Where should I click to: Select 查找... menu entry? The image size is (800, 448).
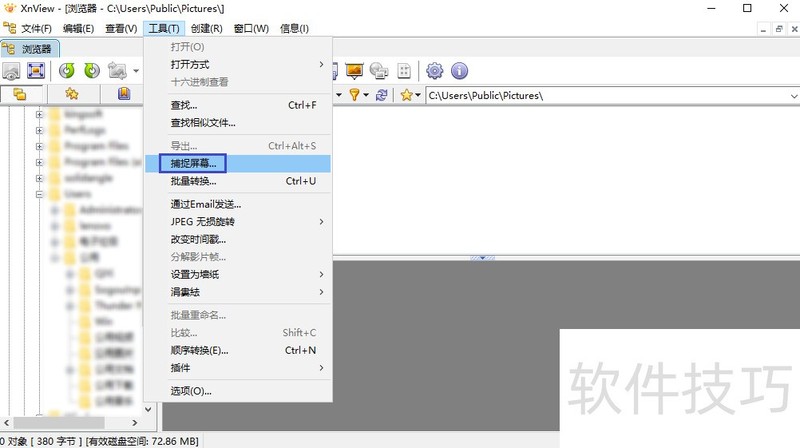coord(238,105)
